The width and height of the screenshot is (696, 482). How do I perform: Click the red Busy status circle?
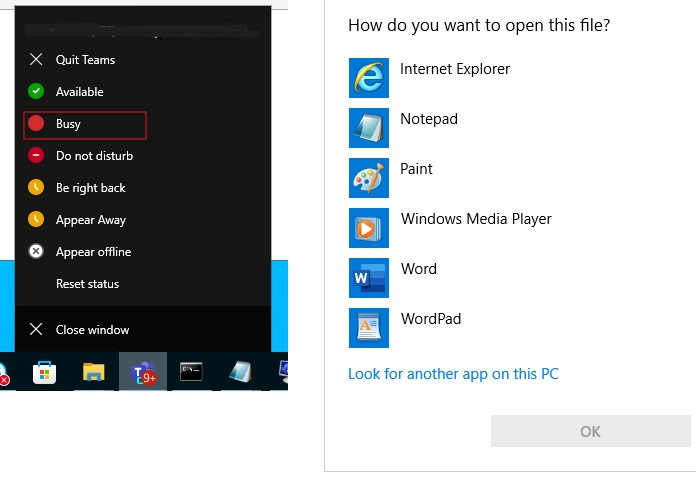point(36,123)
